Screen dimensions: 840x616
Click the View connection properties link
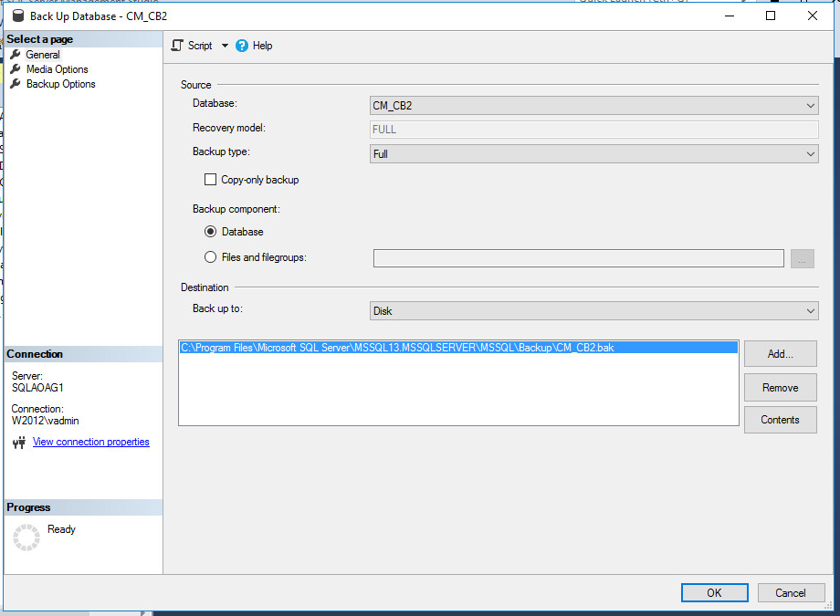pos(90,442)
